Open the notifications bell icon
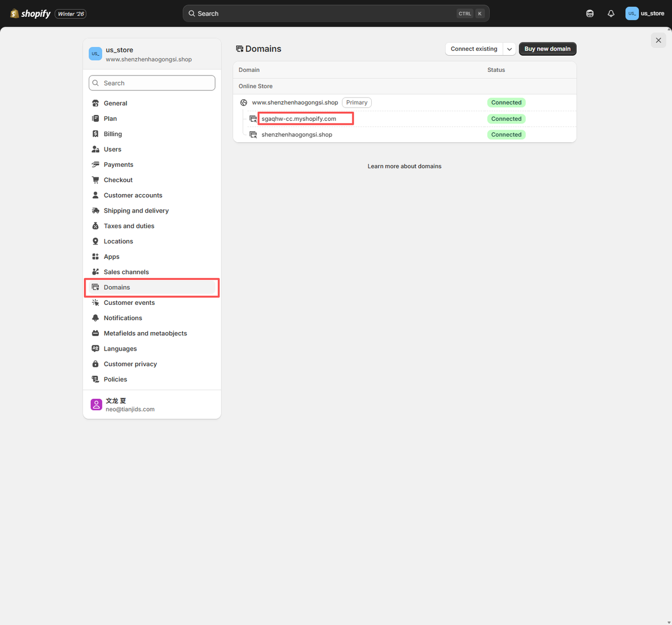The height and width of the screenshot is (625, 672). [611, 14]
